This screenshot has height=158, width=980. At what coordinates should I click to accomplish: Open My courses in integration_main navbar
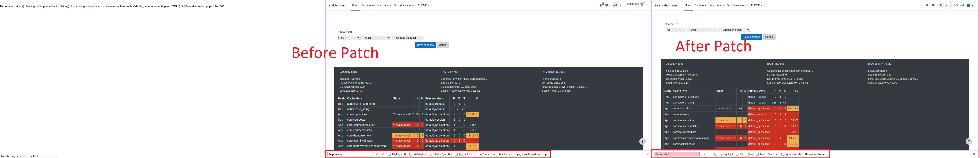pos(717,5)
